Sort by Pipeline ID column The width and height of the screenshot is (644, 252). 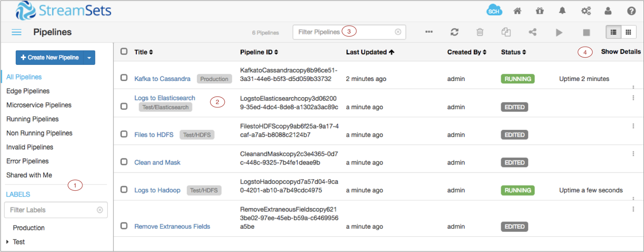click(259, 52)
